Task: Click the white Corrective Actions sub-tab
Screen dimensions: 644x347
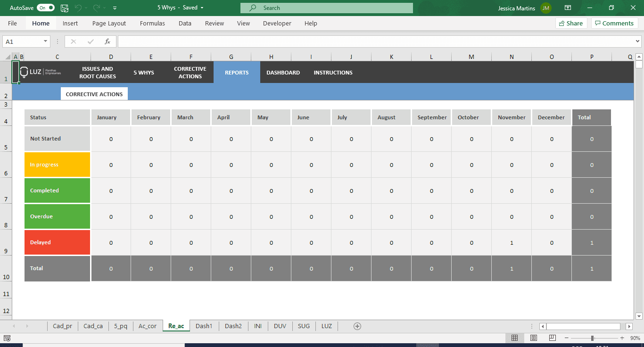Action: click(x=94, y=94)
